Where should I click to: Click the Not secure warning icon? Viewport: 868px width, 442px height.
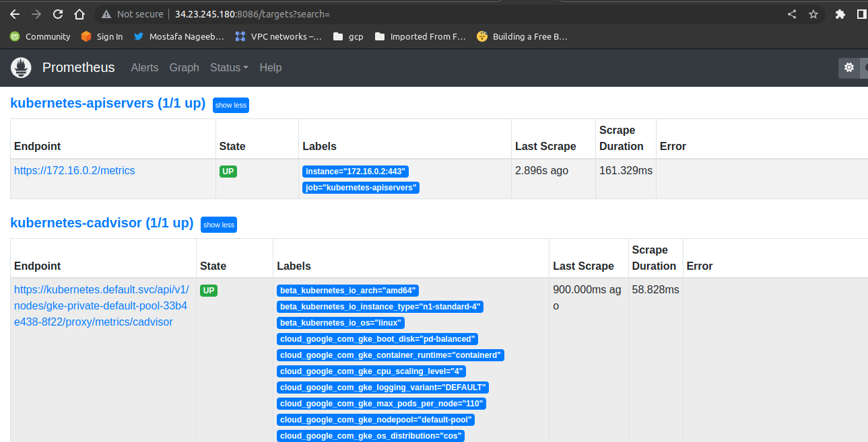click(106, 13)
